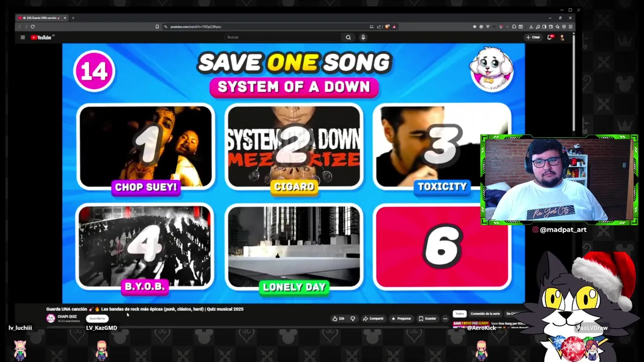The width and height of the screenshot is (644, 362).
Task: Click the YouTube search magnifier button
Action: point(348,37)
